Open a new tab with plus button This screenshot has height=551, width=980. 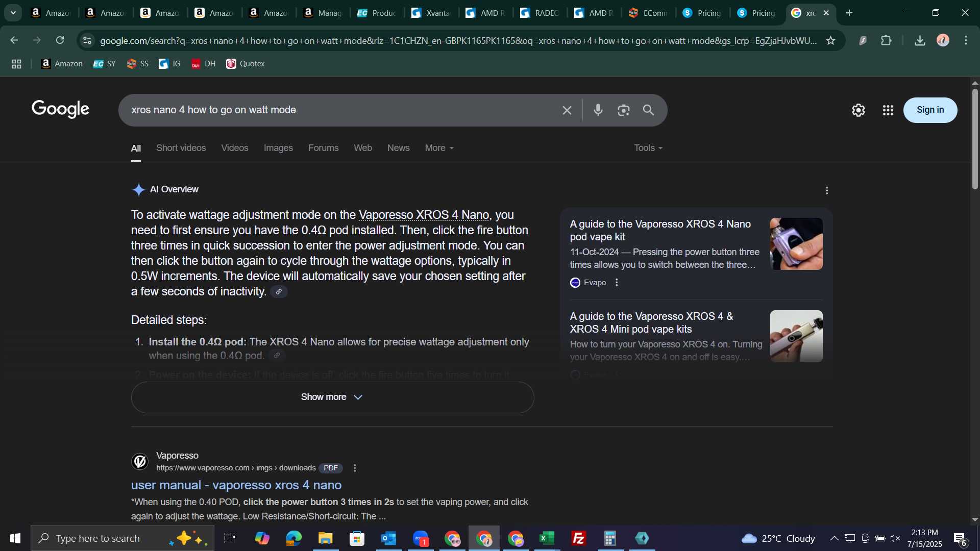pos(849,13)
